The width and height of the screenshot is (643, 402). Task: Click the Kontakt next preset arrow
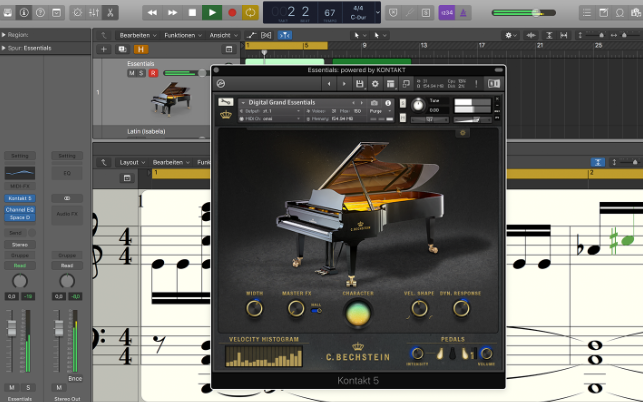click(x=344, y=84)
